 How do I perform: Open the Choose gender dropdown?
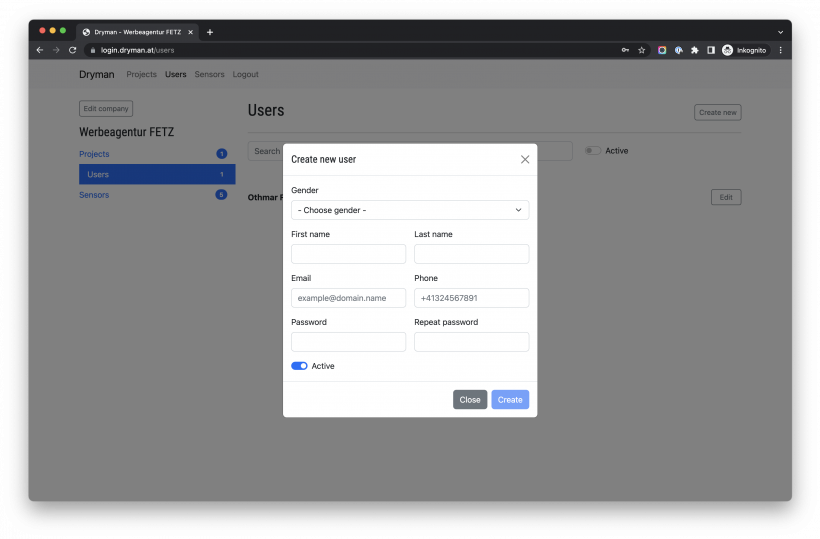coord(410,210)
